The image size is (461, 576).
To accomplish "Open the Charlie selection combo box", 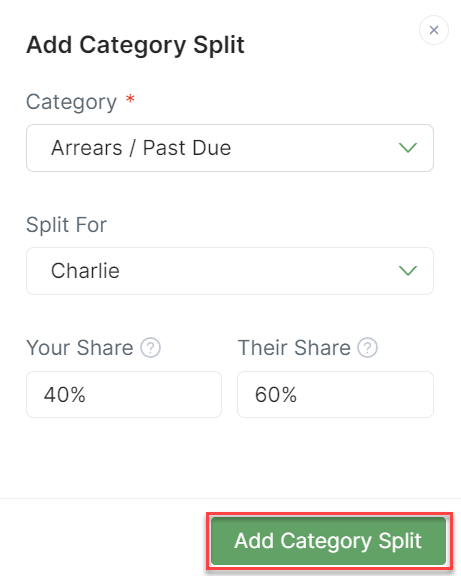I will pos(230,271).
